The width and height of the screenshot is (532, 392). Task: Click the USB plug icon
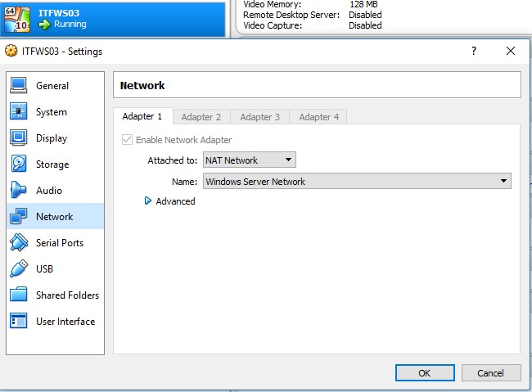[x=18, y=268]
